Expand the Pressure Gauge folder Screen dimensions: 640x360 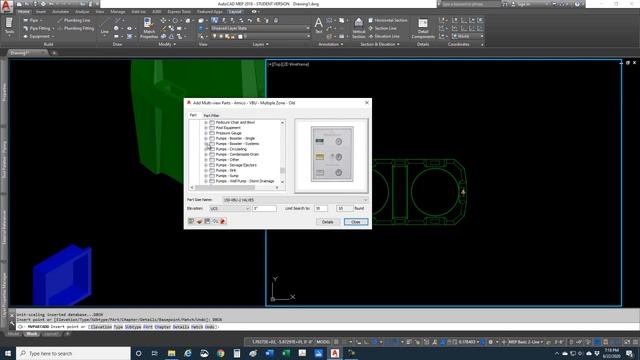tap(206, 133)
